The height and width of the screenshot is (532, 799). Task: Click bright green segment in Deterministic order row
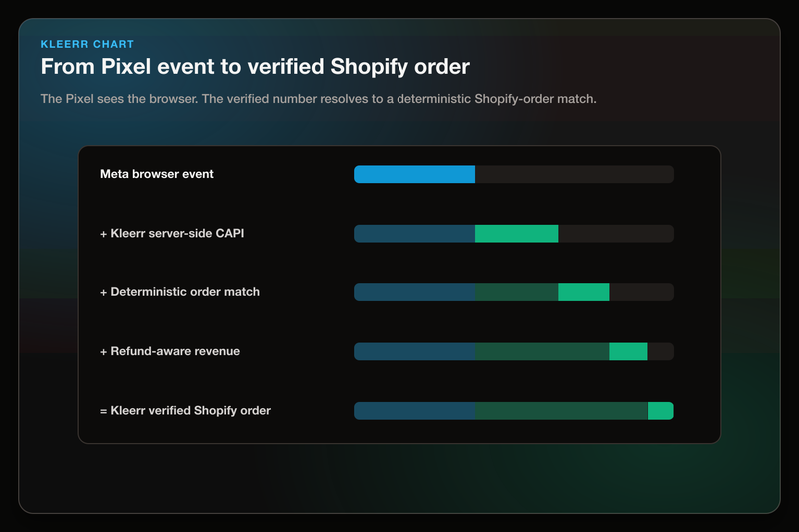click(x=584, y=292)
